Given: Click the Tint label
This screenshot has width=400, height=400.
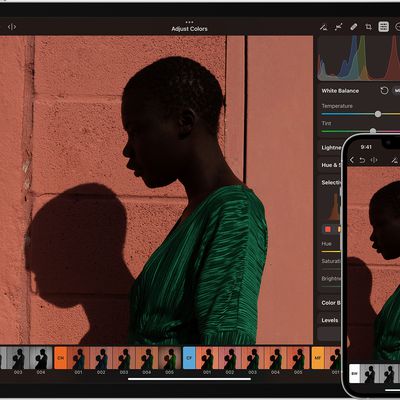Looking at the screenshot, I should click(x=326, y=123).
